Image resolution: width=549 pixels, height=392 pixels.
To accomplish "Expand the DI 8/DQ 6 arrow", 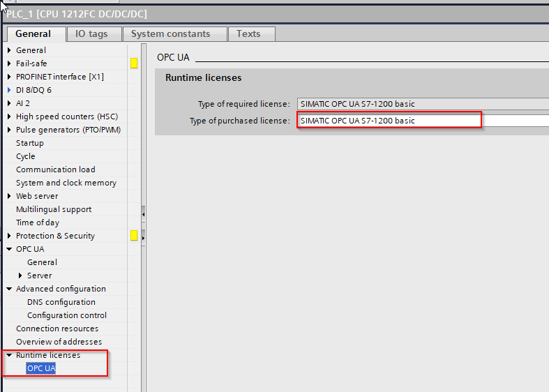I will pyautogui.click(x=9, y=90).
